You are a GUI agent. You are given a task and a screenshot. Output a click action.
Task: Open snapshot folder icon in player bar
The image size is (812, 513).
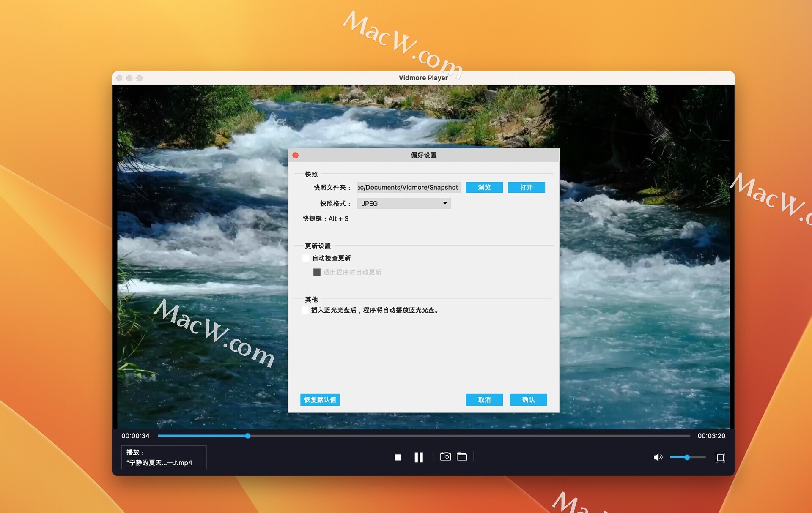tap(462, 456)
